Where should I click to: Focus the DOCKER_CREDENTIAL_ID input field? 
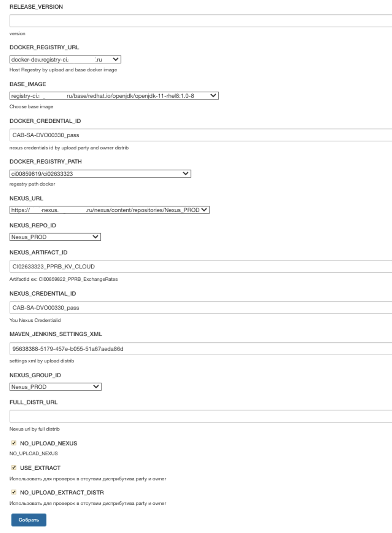pos(200,135)
